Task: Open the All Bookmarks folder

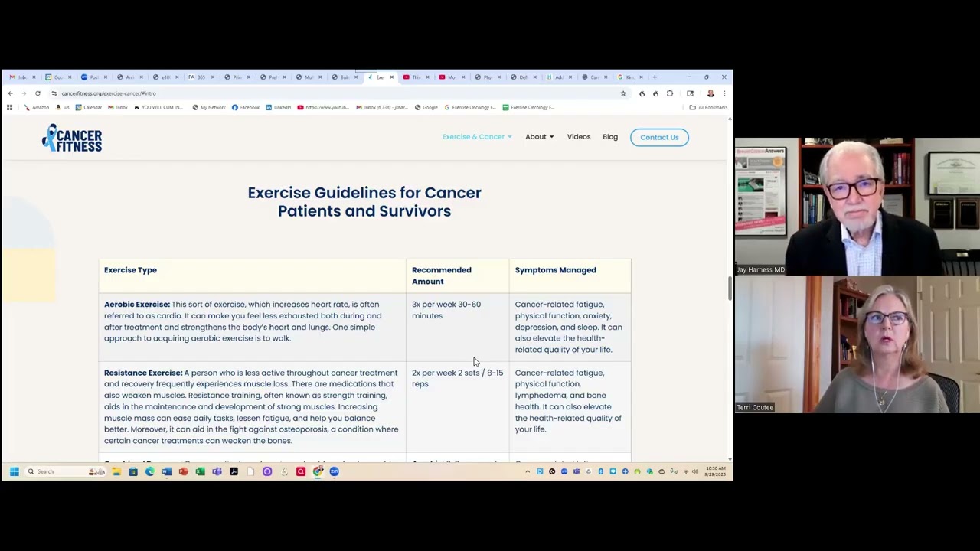Action: coord(708,107)
